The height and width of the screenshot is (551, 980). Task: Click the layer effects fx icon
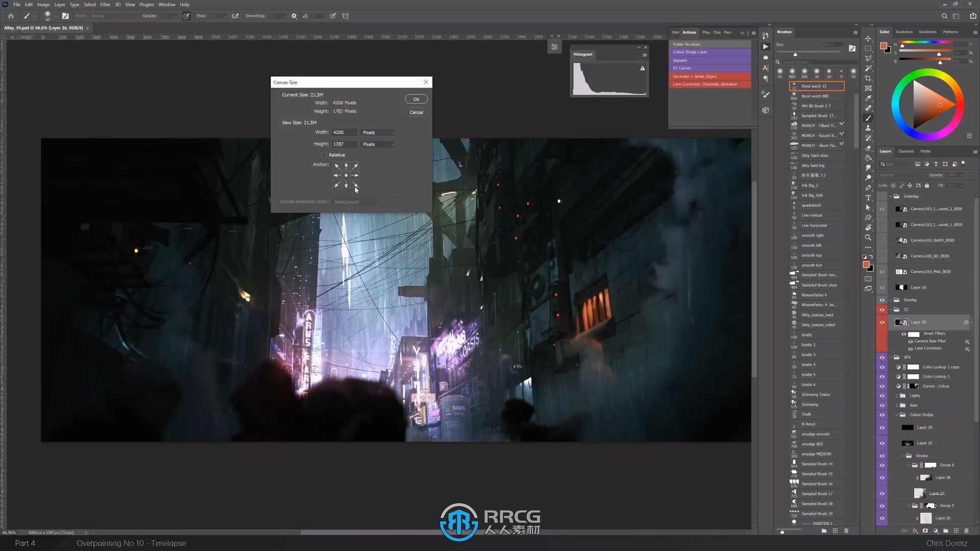(x=915, y=531)
